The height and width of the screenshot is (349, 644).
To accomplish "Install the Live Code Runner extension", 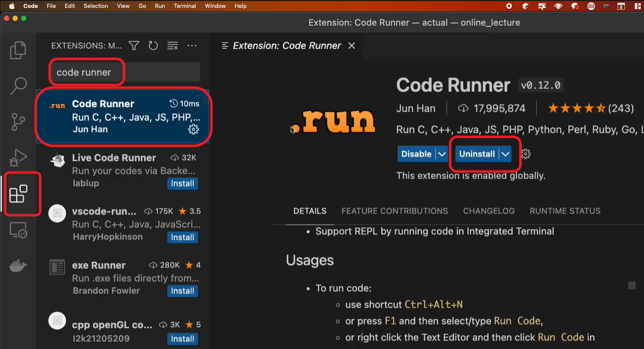I will (182, 184).
